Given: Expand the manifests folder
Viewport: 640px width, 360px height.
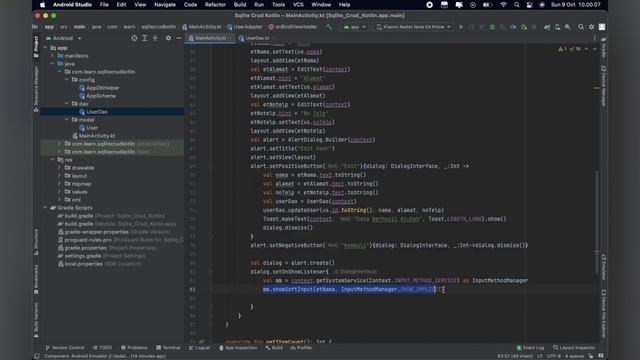Looking at the screenshot, I should [x=52, y=56].
